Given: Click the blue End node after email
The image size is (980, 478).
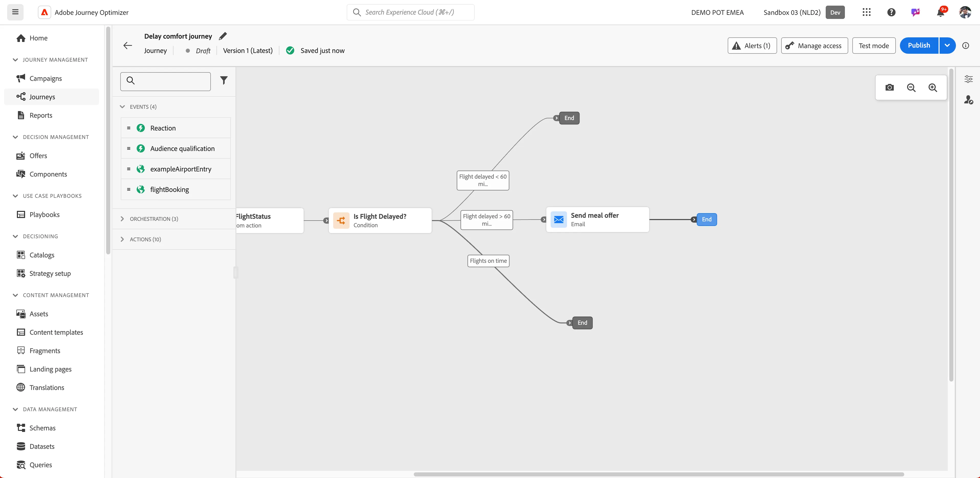Looking at the screenshot, I should coord(706,220).
